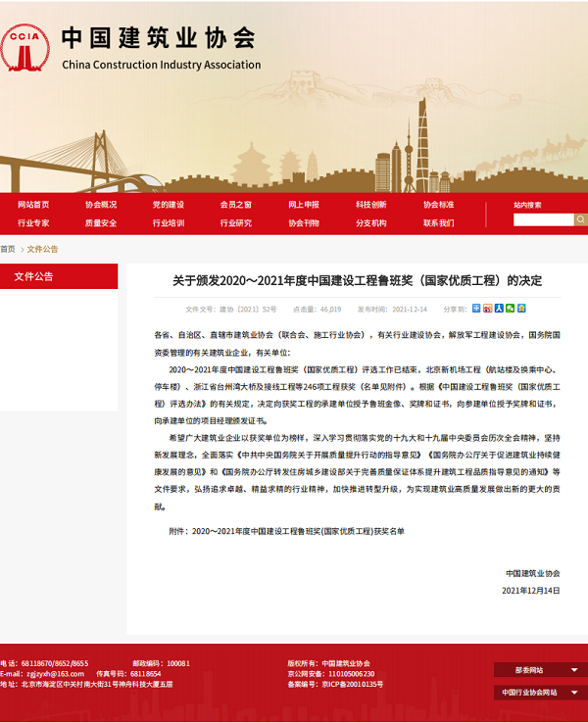
Task: Select 质量安全 navigation item
Action: [101, 223]
